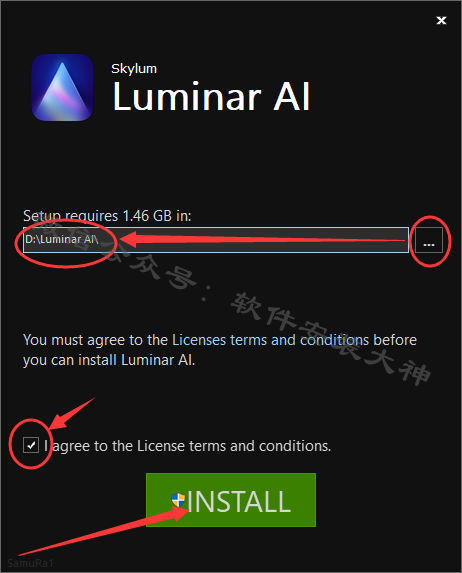Screen dimensions: 462x573
Task: Click the Luminar AI triangle logo
Action: 62,87
